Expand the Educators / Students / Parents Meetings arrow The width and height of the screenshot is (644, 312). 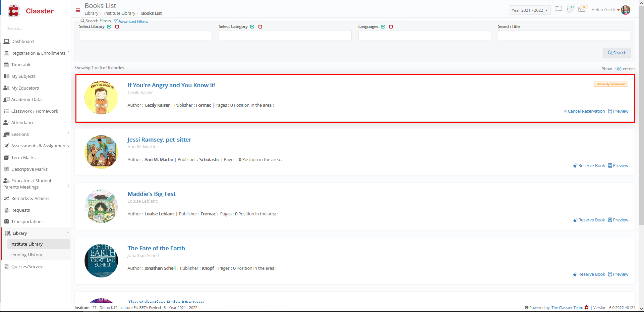click(x=68, y=186)
